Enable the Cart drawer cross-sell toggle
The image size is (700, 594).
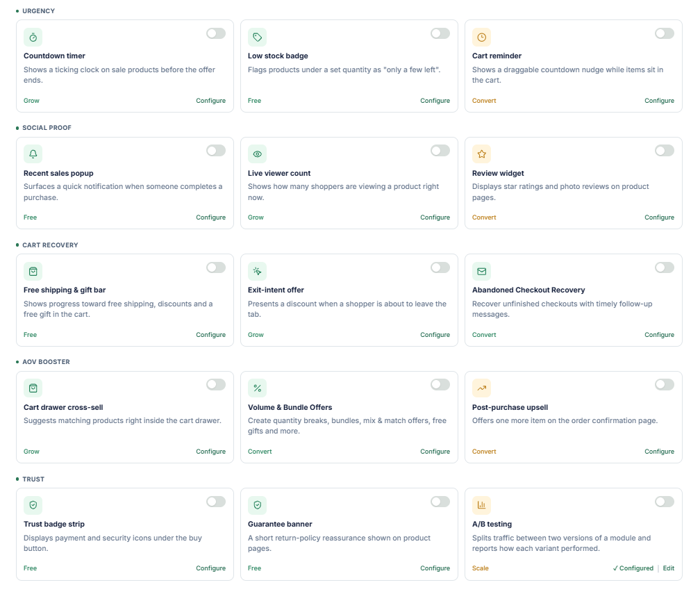[216, 385]
